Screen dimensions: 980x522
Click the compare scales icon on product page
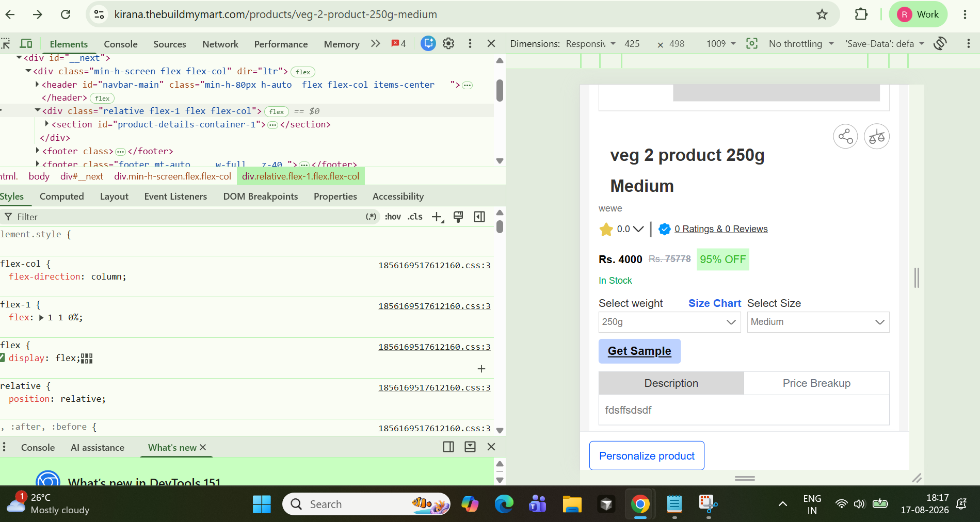pos(877,137)
